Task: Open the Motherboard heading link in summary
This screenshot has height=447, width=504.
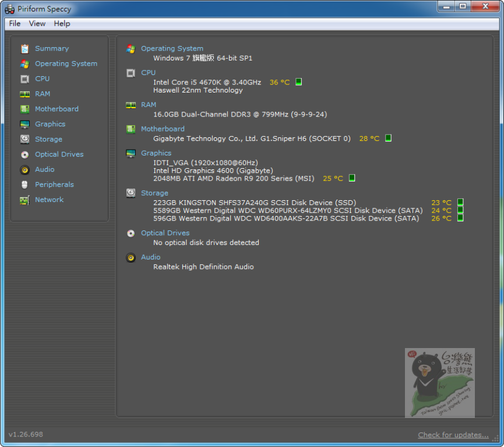Action: click(x=163, y=129)
